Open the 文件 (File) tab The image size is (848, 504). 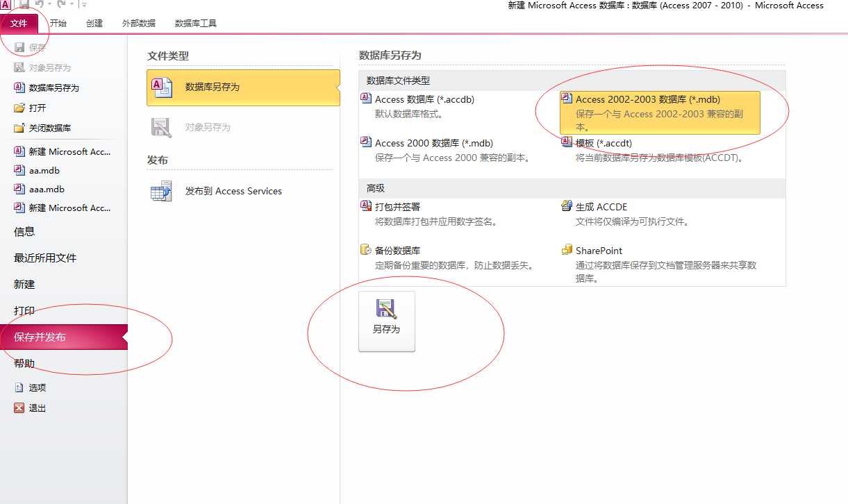coord(19,23)
